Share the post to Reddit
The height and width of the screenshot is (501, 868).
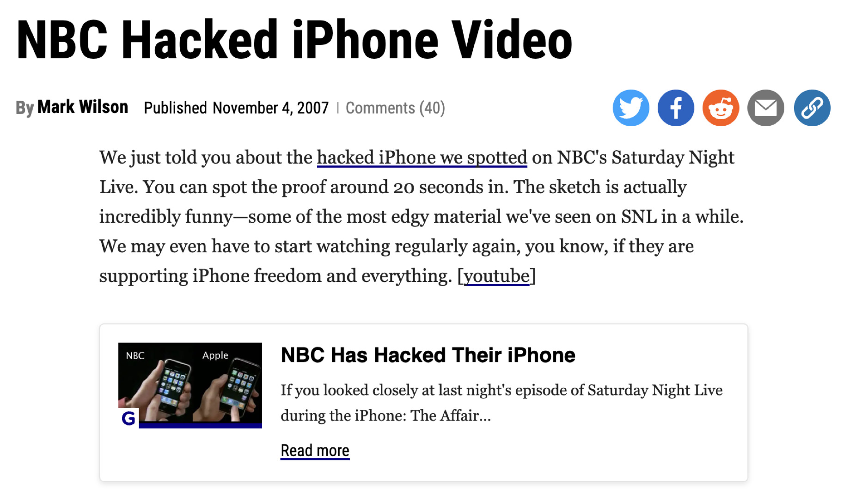721,108
